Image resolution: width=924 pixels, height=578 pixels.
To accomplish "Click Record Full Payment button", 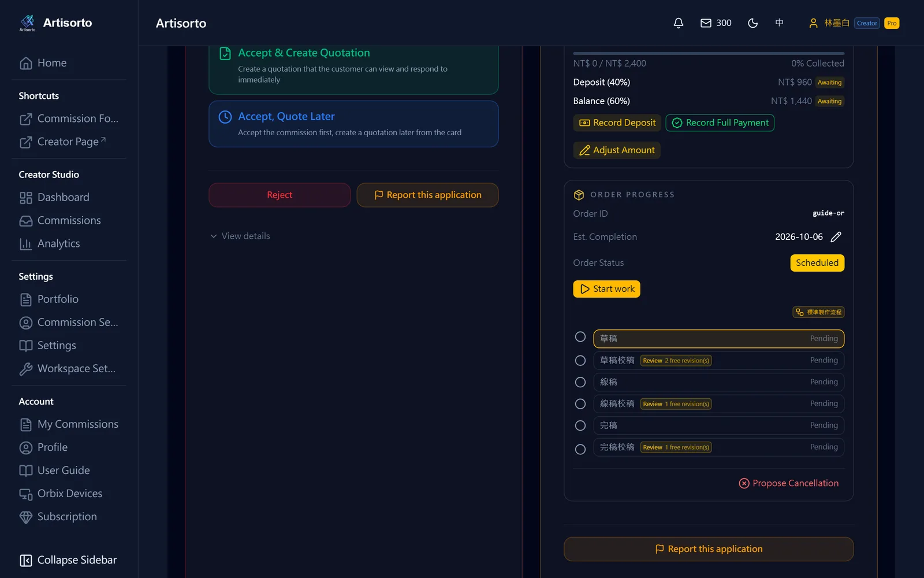I will [x=720, y=123].
